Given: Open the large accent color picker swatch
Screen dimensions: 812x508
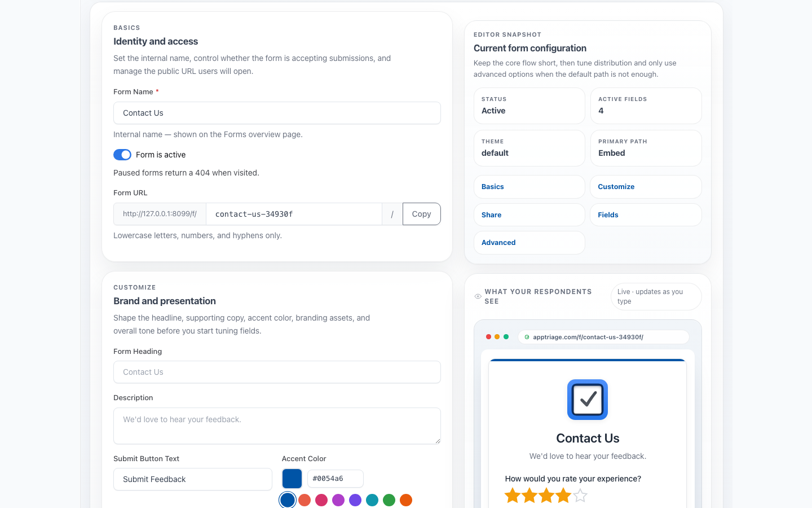Looking at the screenshot, I should pos(292,479).
